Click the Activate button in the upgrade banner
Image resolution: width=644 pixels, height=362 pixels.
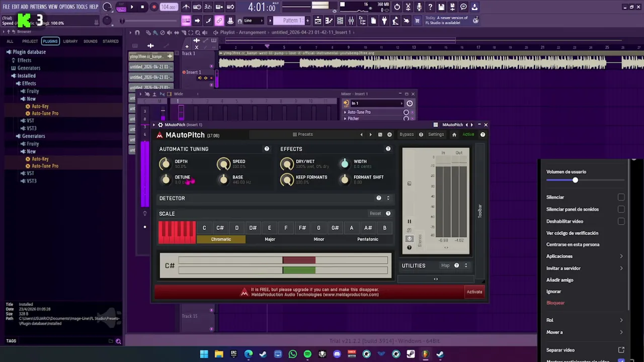click(x=474, y=292)
